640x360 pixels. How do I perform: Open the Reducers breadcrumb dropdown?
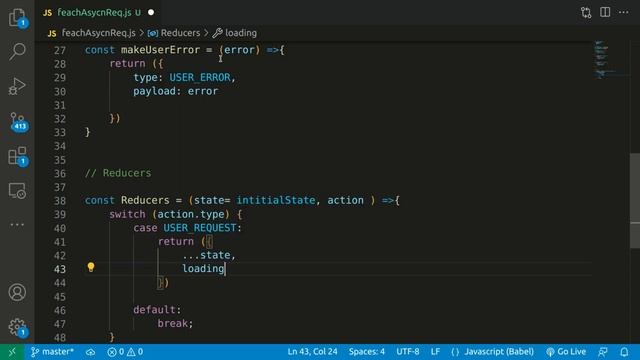pyautogui.click(x=174, y=33)
